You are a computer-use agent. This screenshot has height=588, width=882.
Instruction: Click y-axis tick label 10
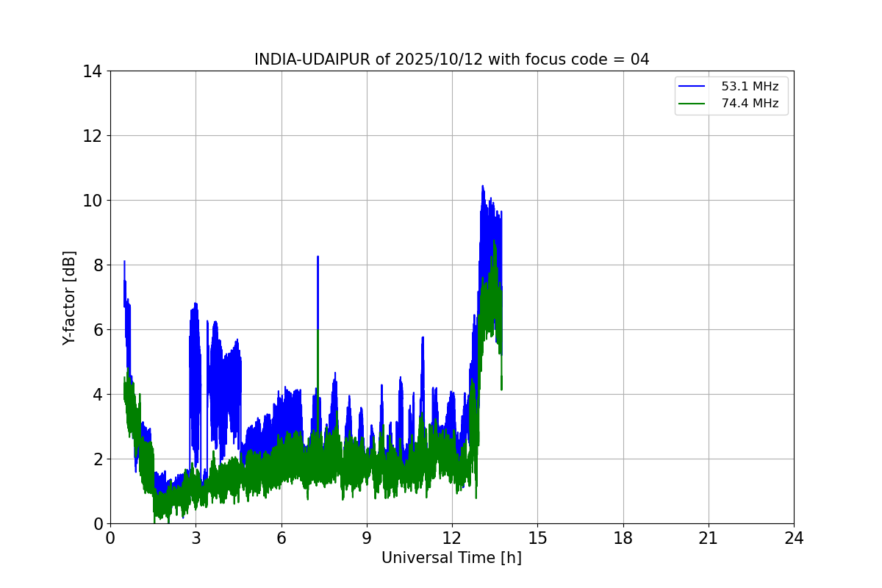(x=92, y=201)
